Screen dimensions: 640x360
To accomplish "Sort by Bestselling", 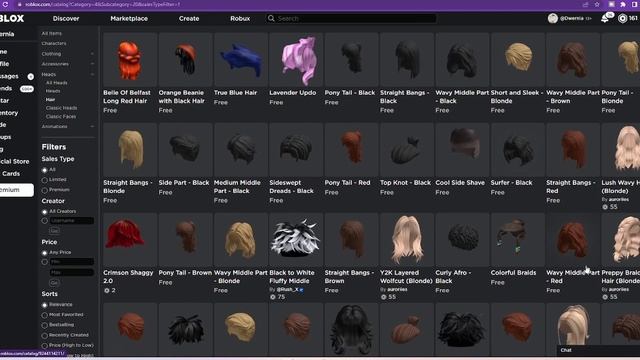I will pos(44,325).
